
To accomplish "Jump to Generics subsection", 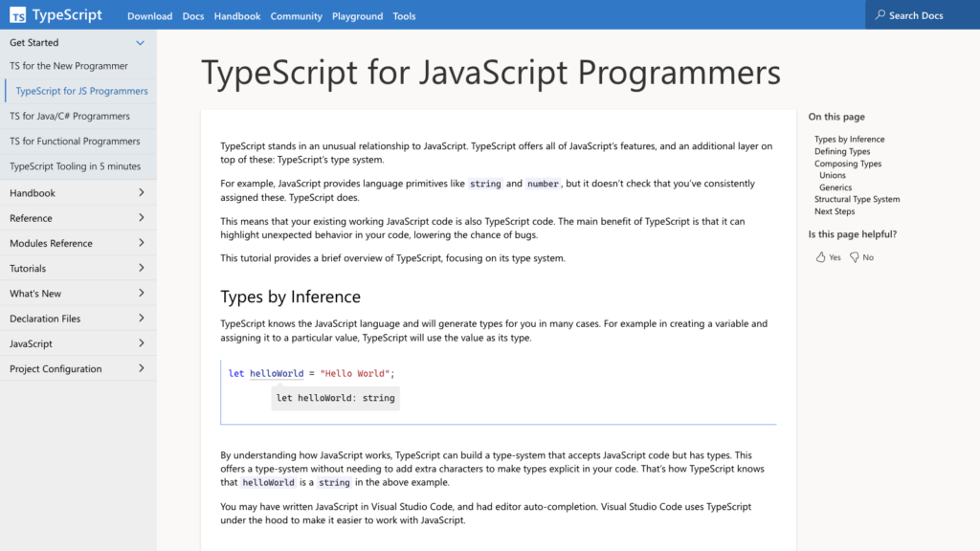I will 835,187.
